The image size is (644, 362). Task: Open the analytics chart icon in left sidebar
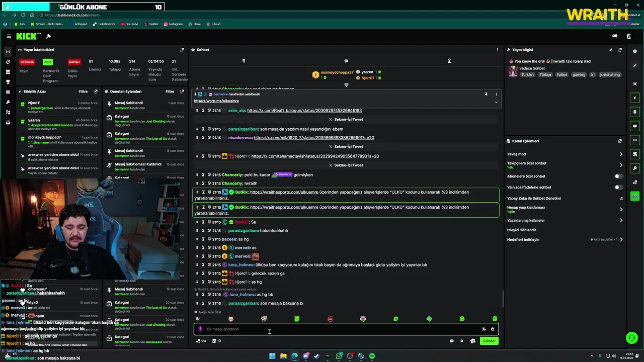8,72
